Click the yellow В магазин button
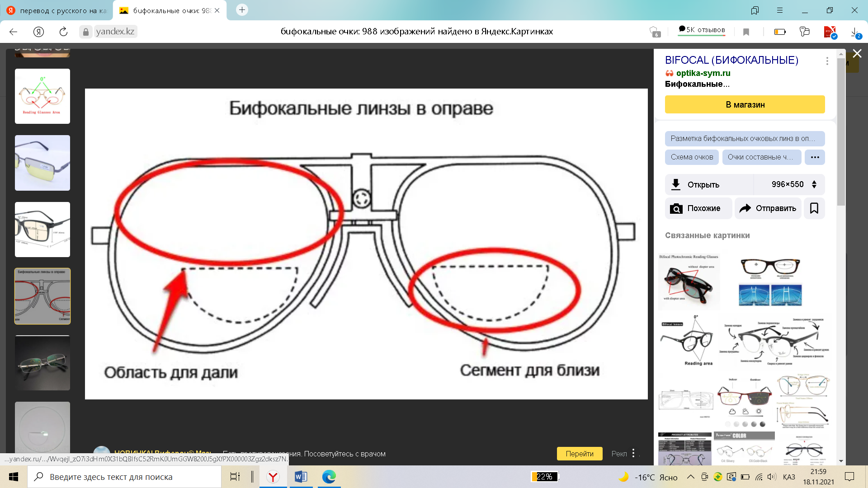This screenshot has height=488, width=868. pos(745,104)
